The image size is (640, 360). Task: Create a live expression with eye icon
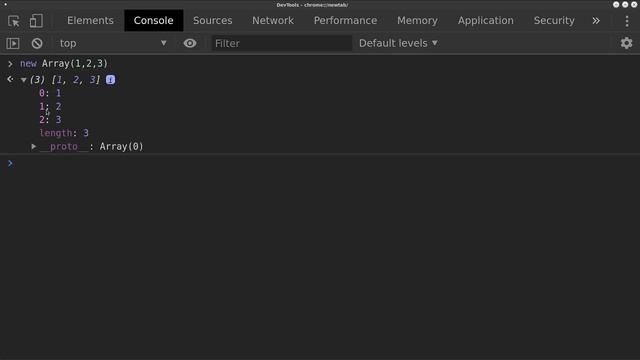click(190, 43)
